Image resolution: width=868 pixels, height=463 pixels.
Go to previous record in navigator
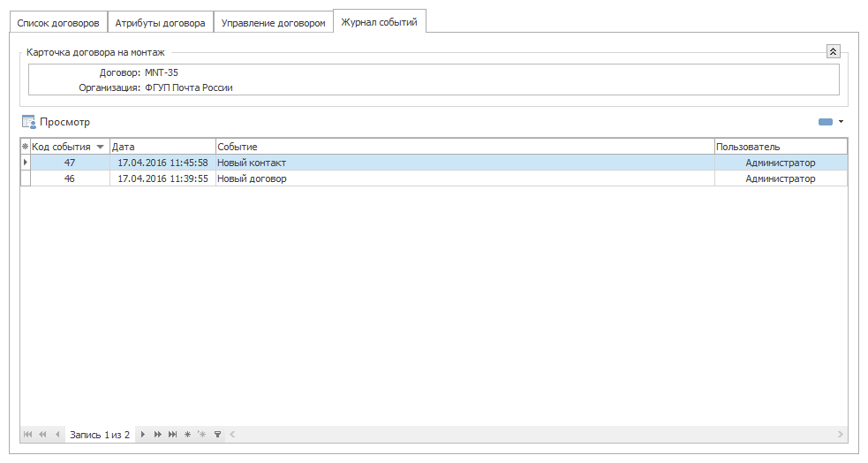click(57, 435)
